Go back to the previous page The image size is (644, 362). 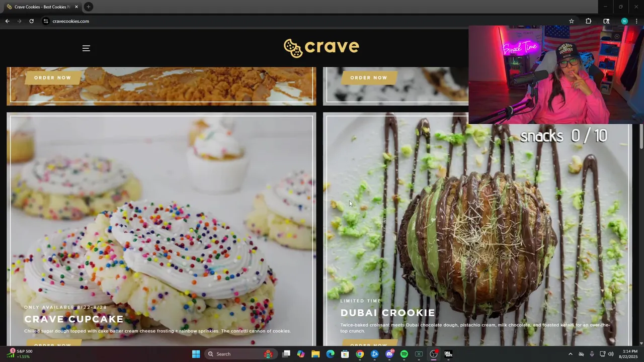[x=7, y=21]
